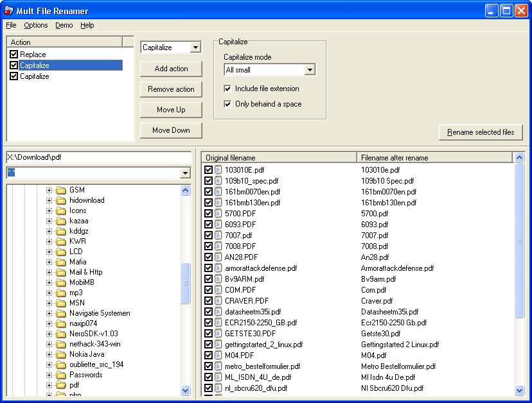
Task: Click the GSM folder icon
Action: click(x=62, y=190)
